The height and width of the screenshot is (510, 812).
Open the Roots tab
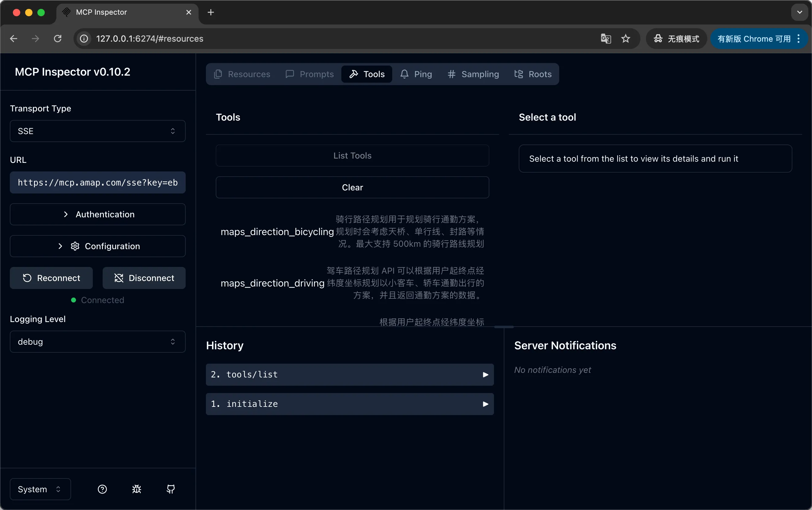coord(533,74)
